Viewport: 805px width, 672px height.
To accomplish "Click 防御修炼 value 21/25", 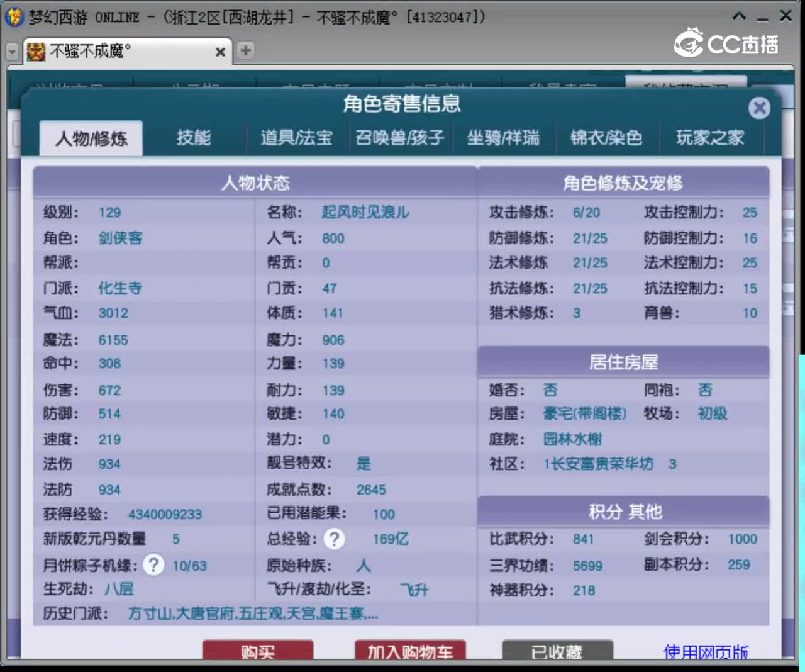I will click(x=590, y=238).
